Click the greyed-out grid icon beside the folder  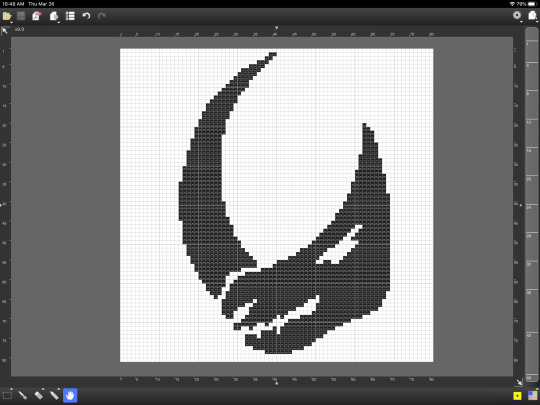[x=21, y=16]
